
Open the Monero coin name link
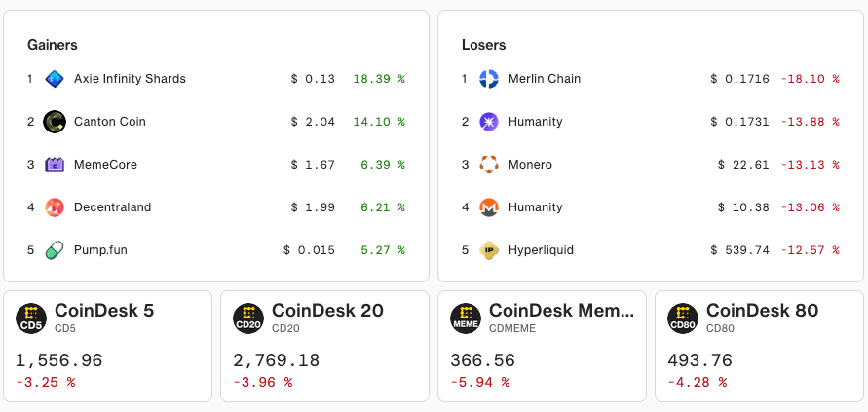tap(530, 165)
